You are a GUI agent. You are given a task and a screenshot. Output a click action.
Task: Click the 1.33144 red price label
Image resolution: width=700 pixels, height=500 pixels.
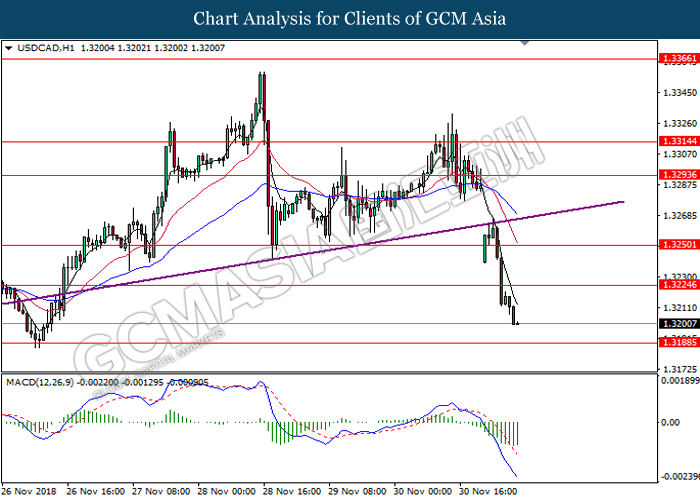point(679,141)
